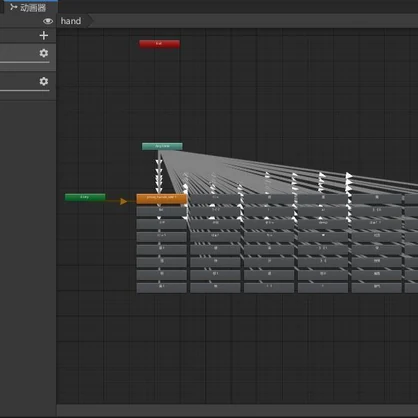Select the teal Any State node

tap(162, 146)
